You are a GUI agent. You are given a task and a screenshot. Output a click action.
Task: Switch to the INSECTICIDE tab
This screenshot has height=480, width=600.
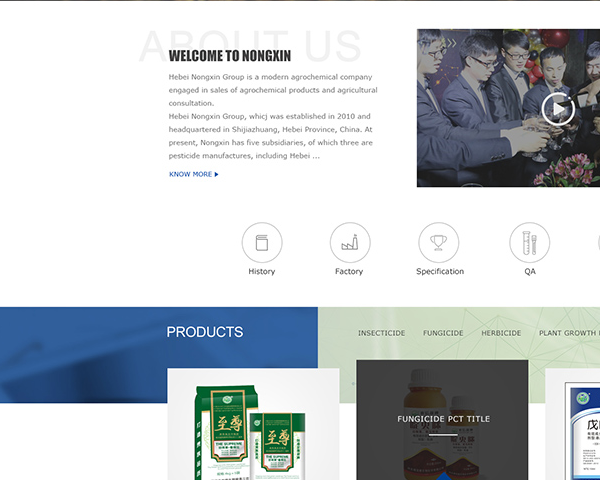[x=381, y=333]
